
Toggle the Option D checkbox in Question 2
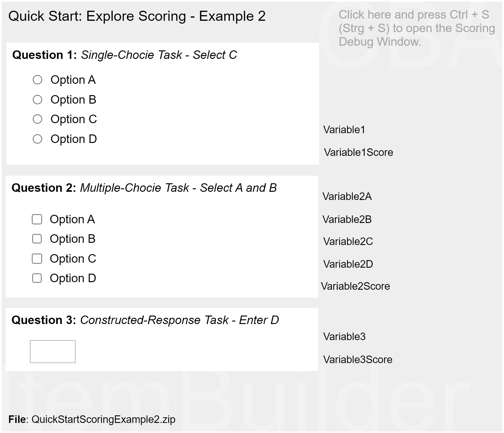click(x=37, y=278)
